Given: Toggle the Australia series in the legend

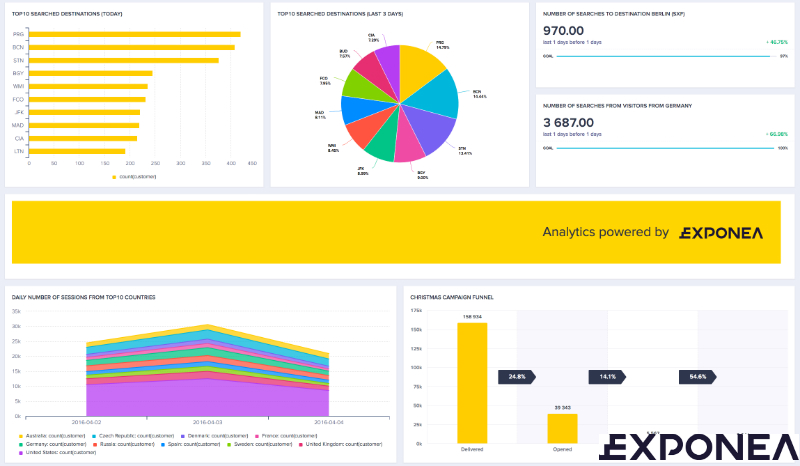Looking at the screenshot, I should click(x=45, y=436).
